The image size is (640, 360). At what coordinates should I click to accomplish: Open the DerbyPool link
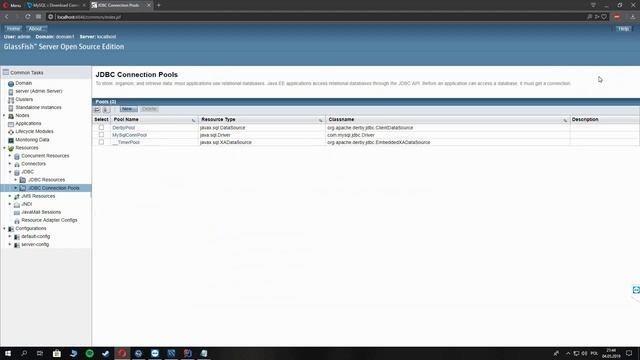click(124, 128)
